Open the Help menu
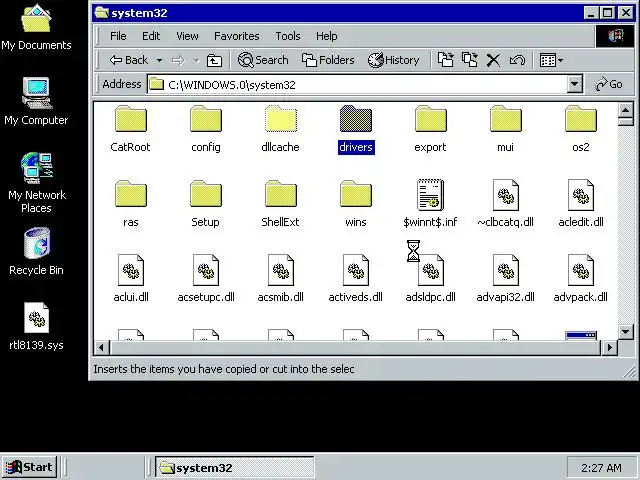The height and width of the screenshot is (480, 640). [327, 36]
